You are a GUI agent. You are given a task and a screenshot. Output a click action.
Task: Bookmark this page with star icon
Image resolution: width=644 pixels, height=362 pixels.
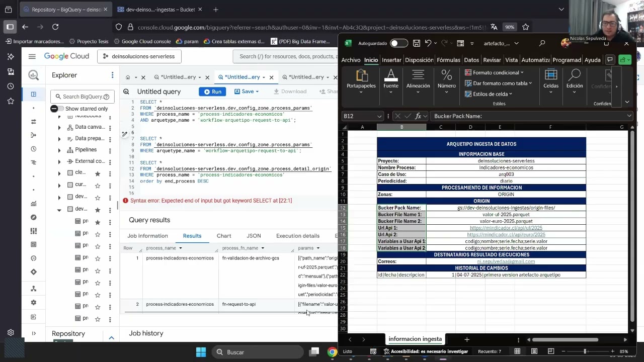click(526, 27)
